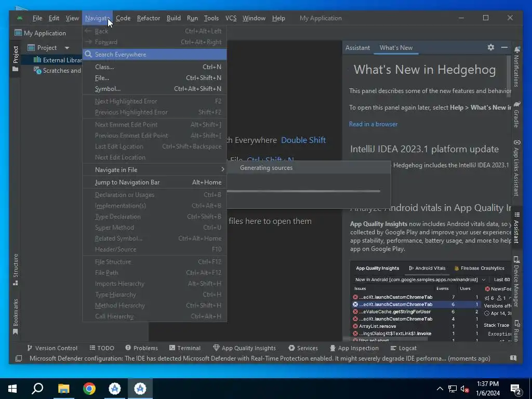Open the Bookmarks tool window tab
Viewport: 532px width, 399px height.
tap(15, 317)
